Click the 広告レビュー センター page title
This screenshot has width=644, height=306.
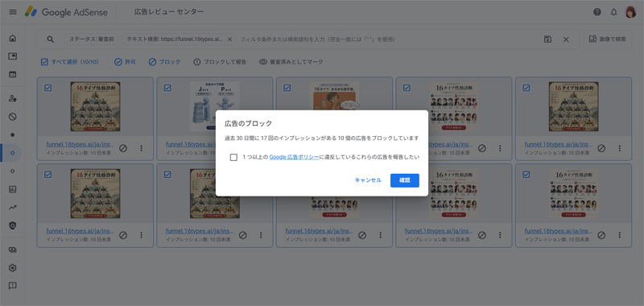(169, 12)
